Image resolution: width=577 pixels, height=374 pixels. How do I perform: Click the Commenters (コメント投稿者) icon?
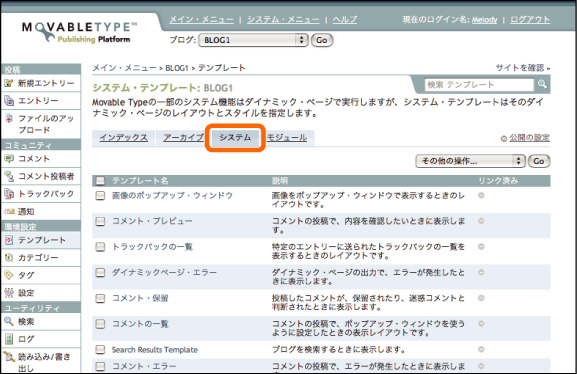click(9, 176)
